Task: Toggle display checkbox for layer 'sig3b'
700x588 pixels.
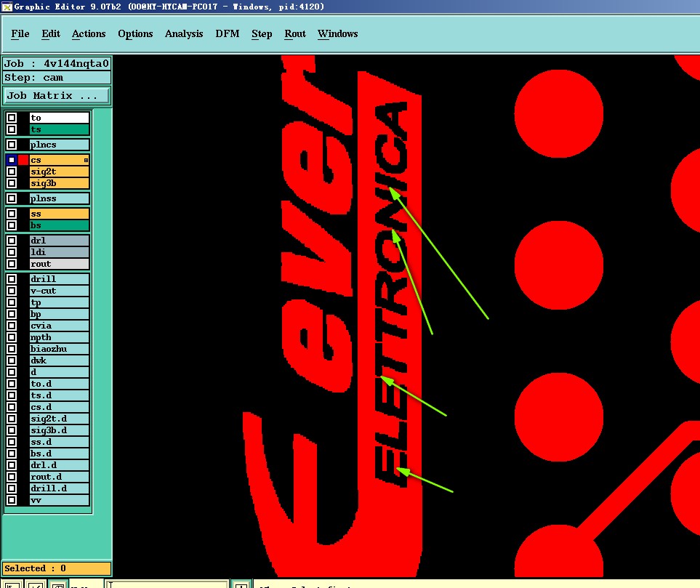Action: [x=12, y=183]
